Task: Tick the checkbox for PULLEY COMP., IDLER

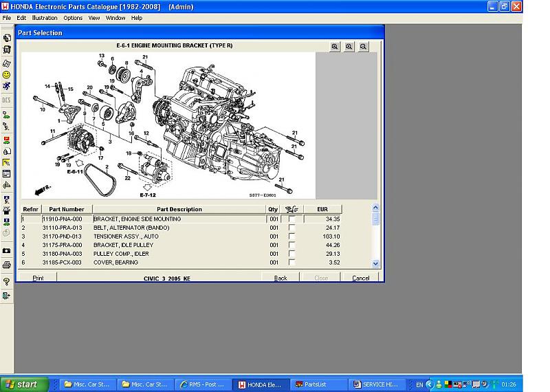Action: (291, 254)
